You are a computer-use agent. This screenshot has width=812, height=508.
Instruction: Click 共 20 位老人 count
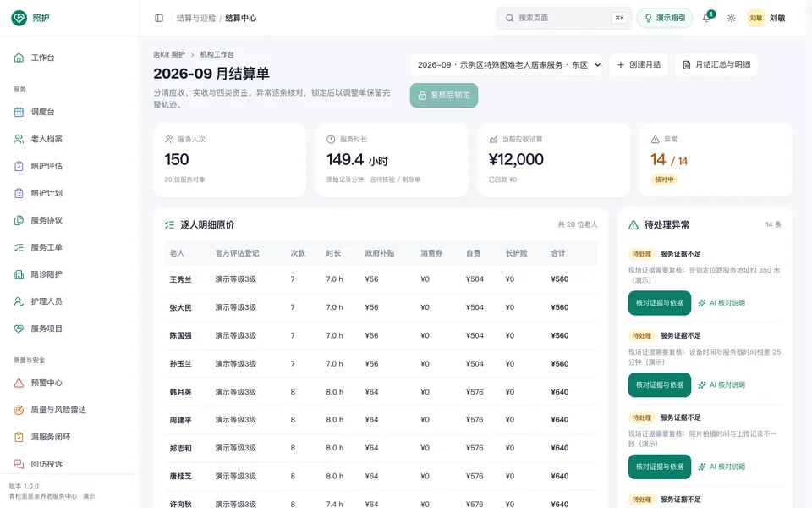[578, 224]
